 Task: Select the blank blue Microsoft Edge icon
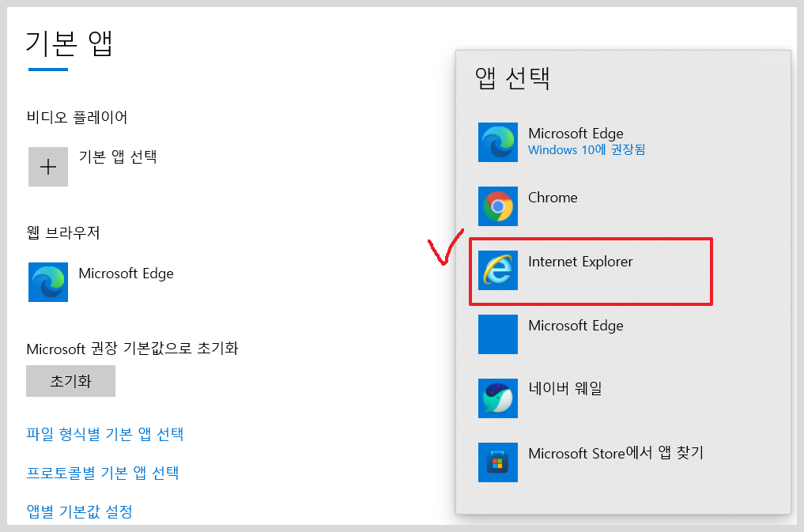[498, 334]
